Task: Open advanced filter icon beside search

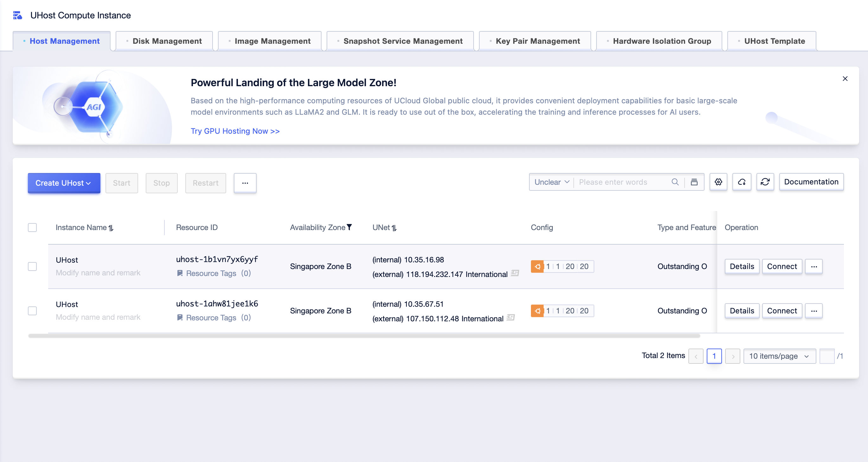Action: [694, 182]
